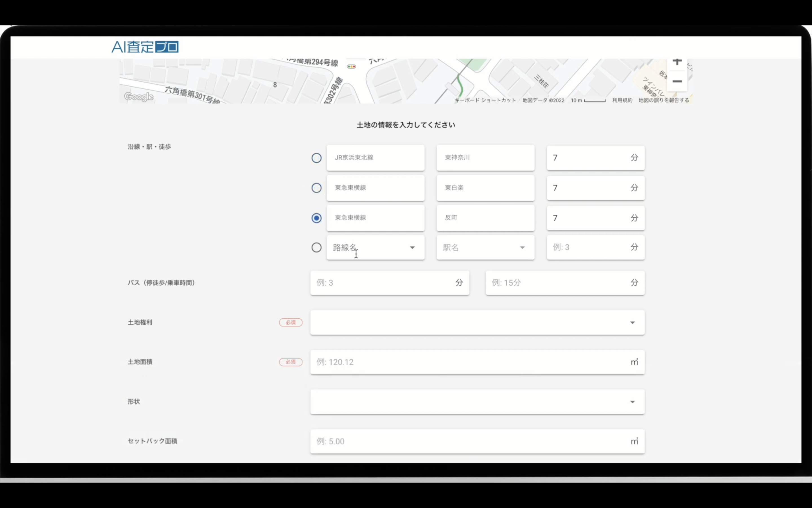
Task: Click the JR京浜東北線 line field
Action: pyautogui.click(x=376, y=157)
